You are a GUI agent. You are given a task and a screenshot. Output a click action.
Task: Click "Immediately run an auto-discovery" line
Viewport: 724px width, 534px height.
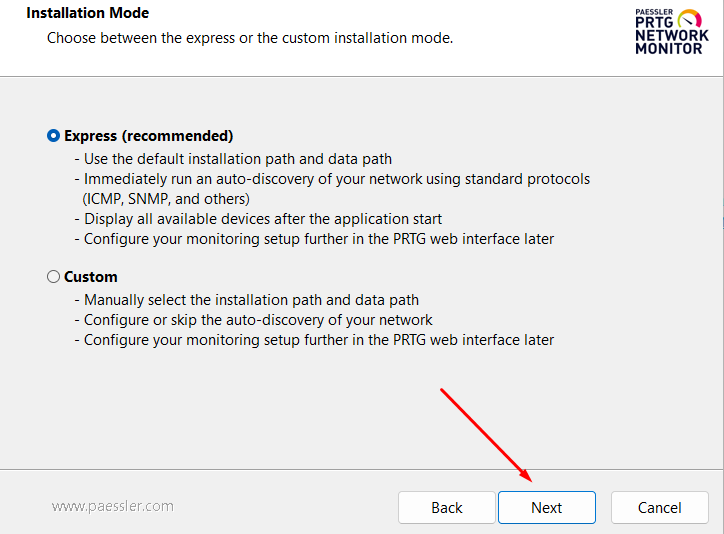point(332,179)
